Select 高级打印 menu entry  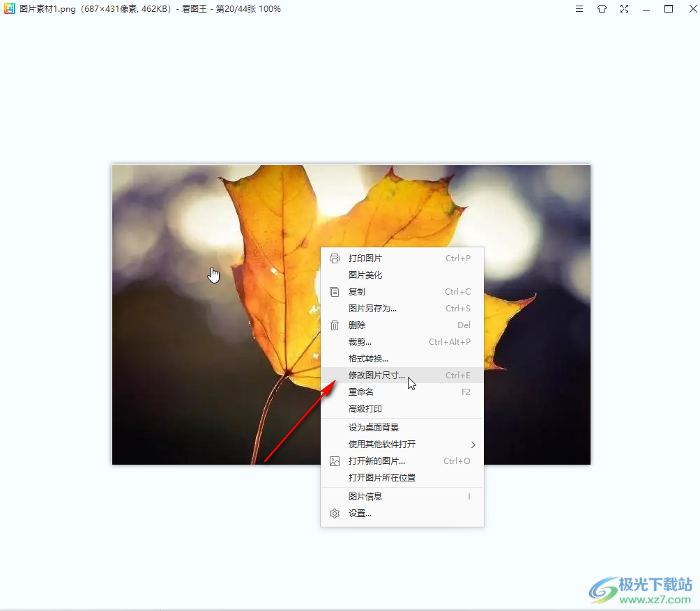click(x=402, y=408)
